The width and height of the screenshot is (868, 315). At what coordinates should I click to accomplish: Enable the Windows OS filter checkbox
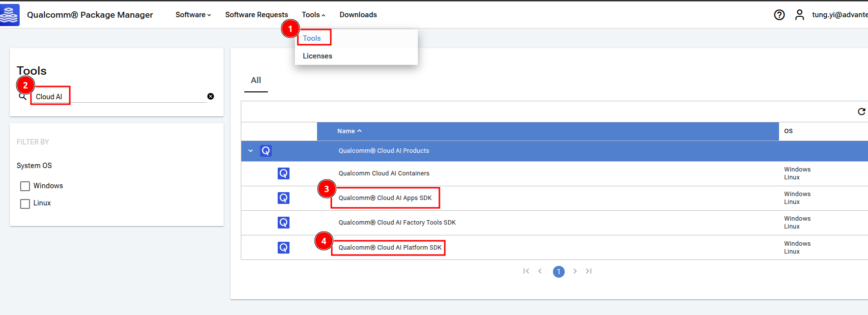click(25, 186)
